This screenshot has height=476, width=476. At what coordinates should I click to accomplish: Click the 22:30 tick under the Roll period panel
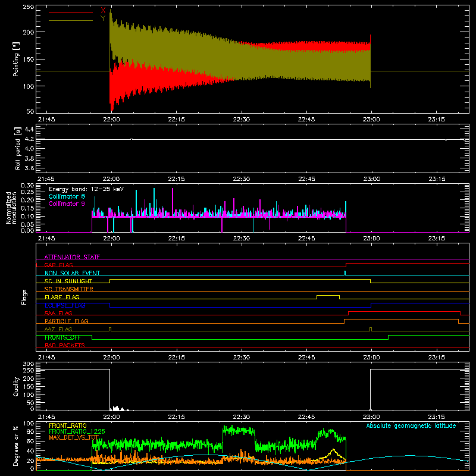click(242, 179)
